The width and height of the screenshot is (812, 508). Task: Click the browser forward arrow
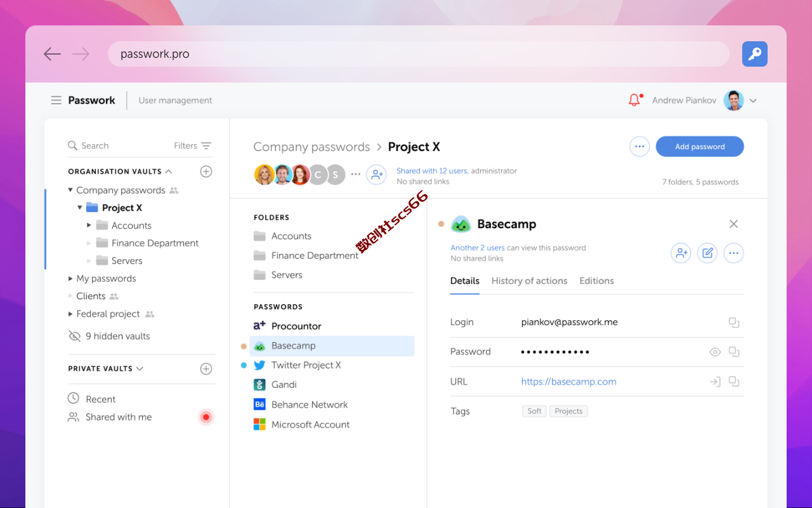click(81, 54)
